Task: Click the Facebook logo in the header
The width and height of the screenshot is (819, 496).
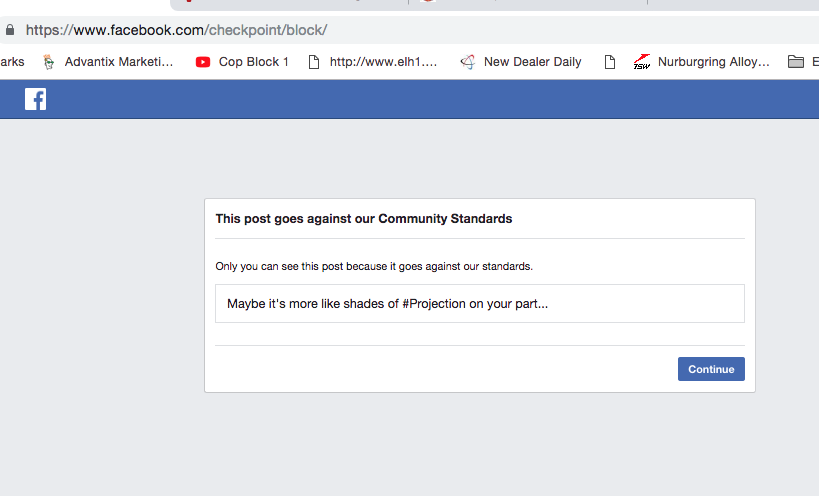Action: pos(35,99)
